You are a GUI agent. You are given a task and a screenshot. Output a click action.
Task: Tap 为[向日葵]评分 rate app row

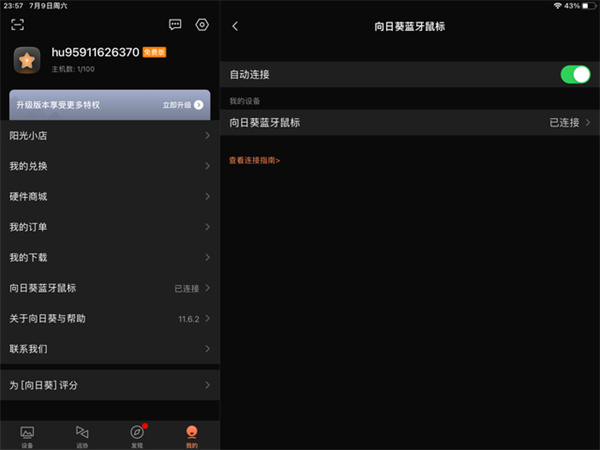point(109,385)
